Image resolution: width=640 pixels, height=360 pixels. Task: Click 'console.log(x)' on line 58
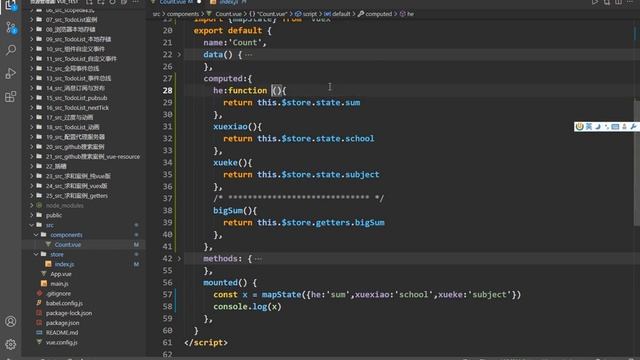247,307
